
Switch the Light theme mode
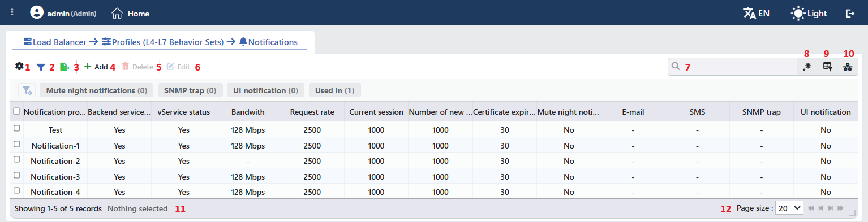point(809,13)
